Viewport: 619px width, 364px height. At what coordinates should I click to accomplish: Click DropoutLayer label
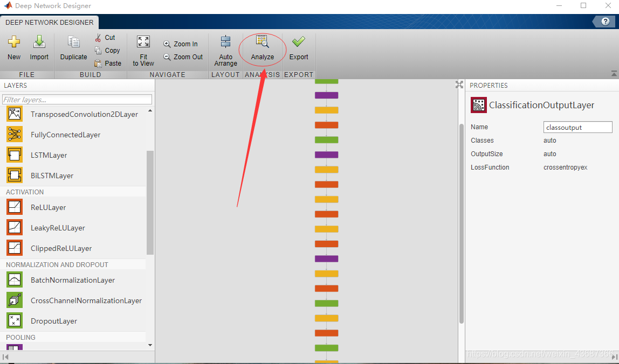[54, 321]
